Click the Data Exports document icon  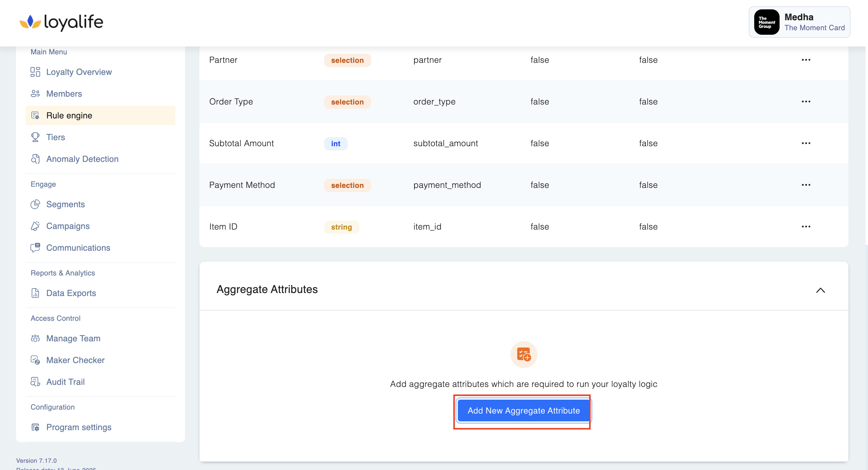click(35, 293)
